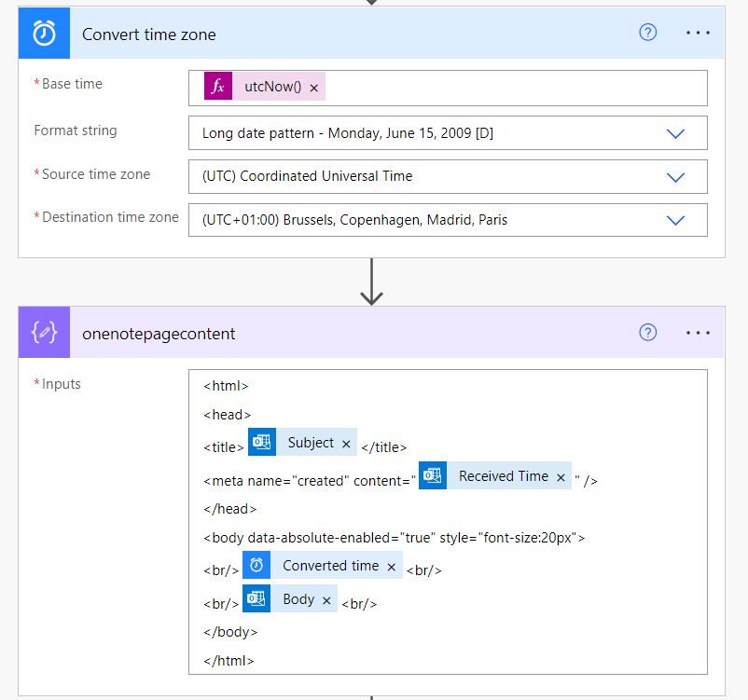Image resolution: width=748 pixels, height=700 pixels.
Task: Remove the Converted time token
Action: click(391, 567)
